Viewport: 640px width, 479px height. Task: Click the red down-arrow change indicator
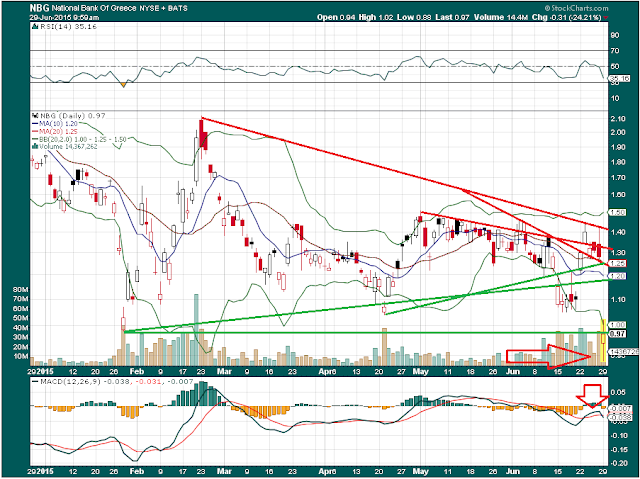click(x=605, y=18)
